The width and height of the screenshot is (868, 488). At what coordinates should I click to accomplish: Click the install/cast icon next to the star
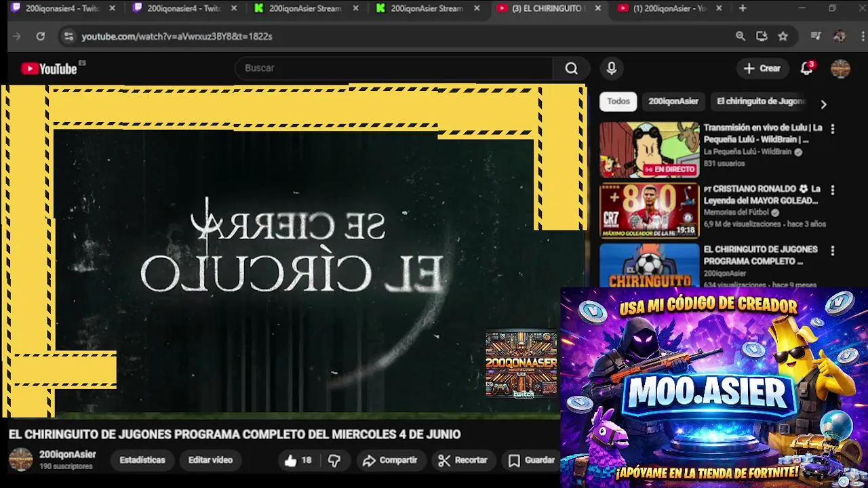click(762, 37)
